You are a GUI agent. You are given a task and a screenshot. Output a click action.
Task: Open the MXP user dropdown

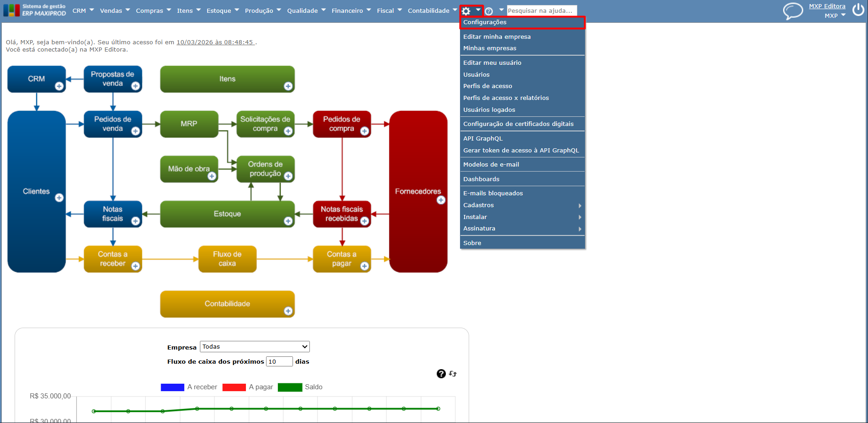[835, 16]
